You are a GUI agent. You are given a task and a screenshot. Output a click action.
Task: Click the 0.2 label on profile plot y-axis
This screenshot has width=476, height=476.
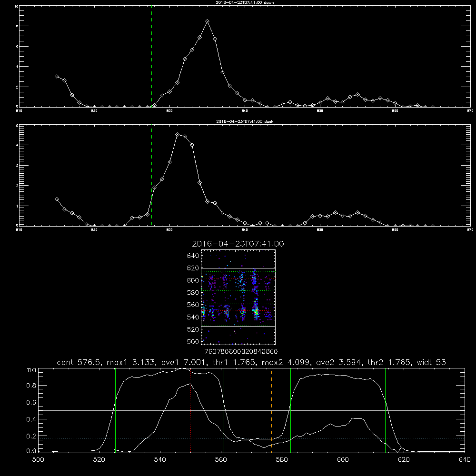click(31, 436)
